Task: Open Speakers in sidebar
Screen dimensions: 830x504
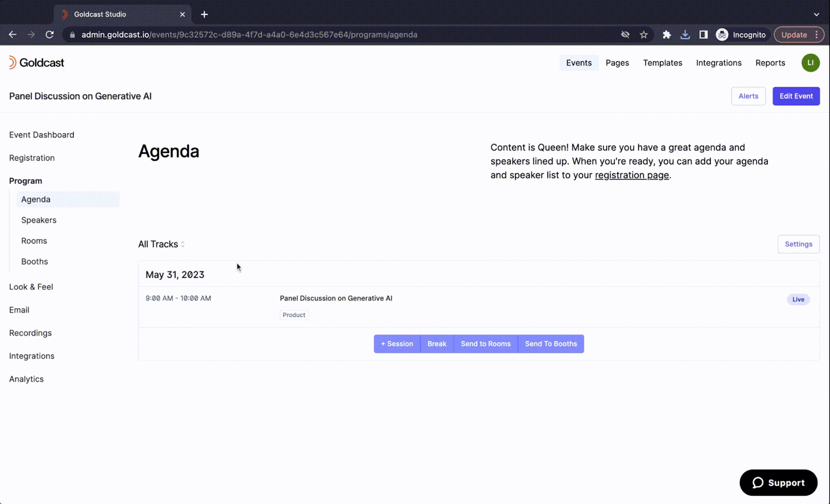Action: pyautogui.click(x=39, y=220)
